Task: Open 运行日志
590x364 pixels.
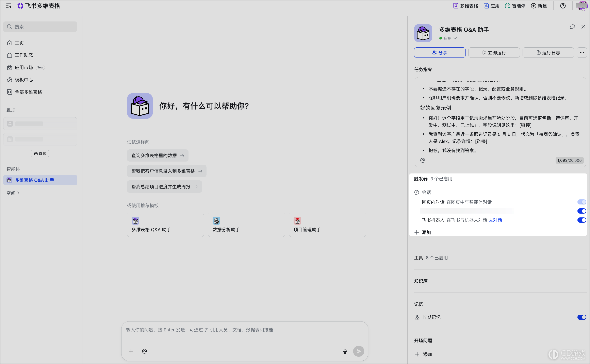Action: coord(548,52)
